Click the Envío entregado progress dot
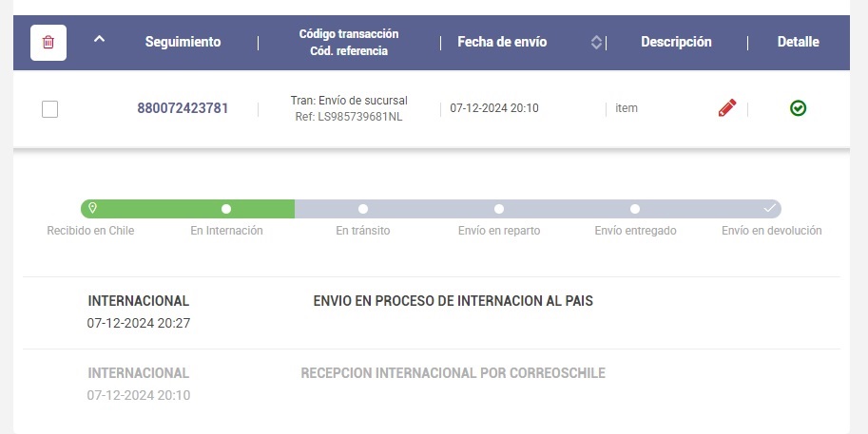868x434 pixels. pos(635,209)
